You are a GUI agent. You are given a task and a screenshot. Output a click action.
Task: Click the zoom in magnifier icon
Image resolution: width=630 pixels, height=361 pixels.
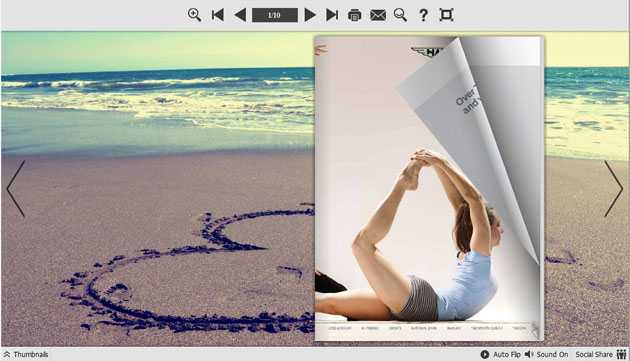pyautogui.click(x=194, y=15)
